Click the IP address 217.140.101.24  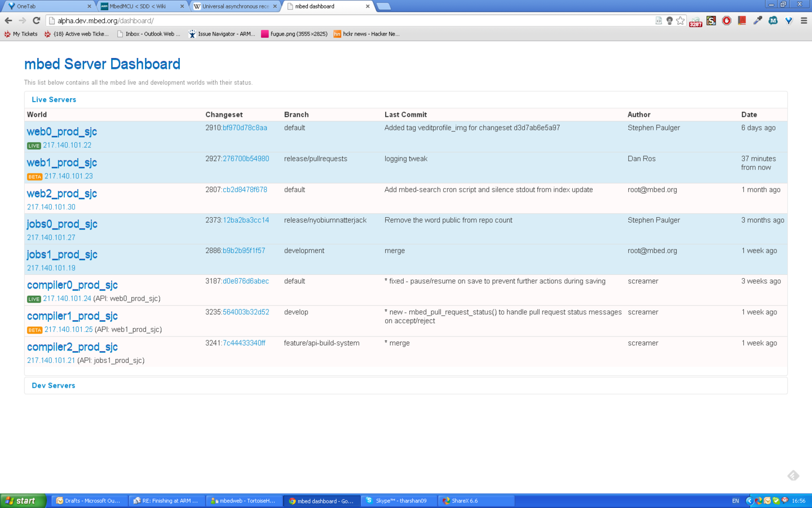pyautogui.click(x=67, y=299)
